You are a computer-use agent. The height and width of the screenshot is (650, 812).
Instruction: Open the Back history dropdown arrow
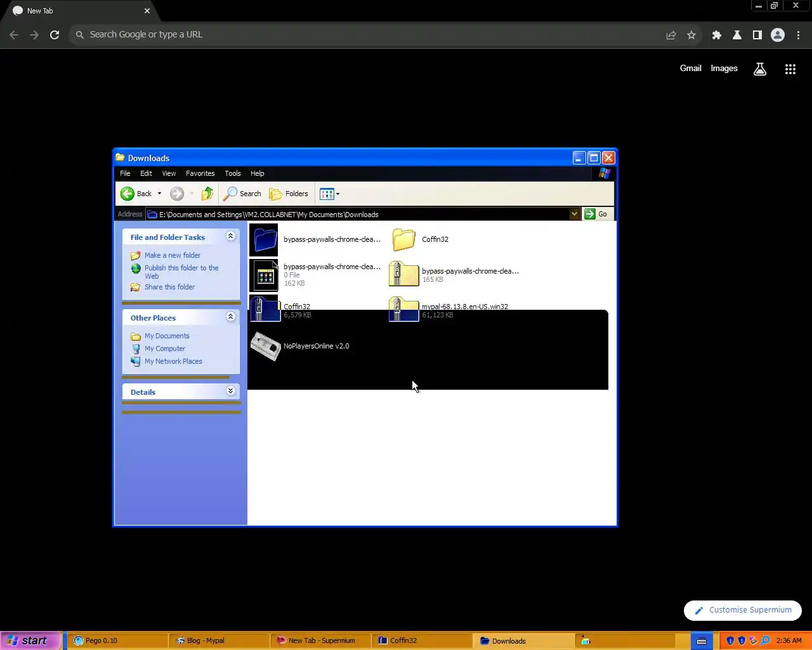(x=159, y=194)
